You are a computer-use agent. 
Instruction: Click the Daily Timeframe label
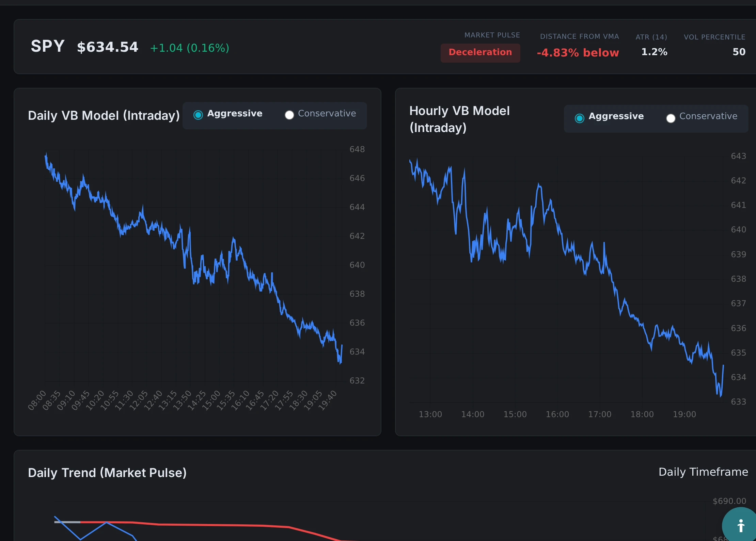pyautogui.click(x=703, y=472)
